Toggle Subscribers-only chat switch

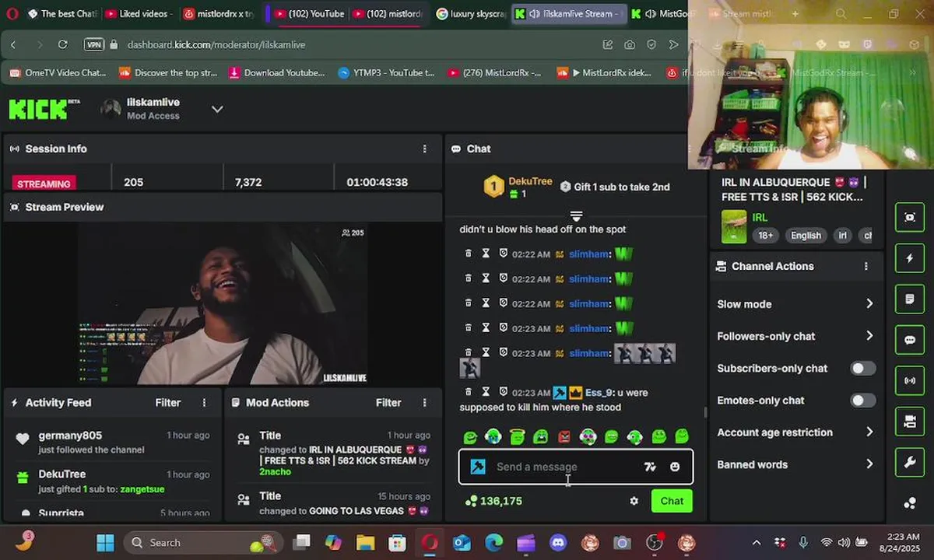(x=862, y=369)
